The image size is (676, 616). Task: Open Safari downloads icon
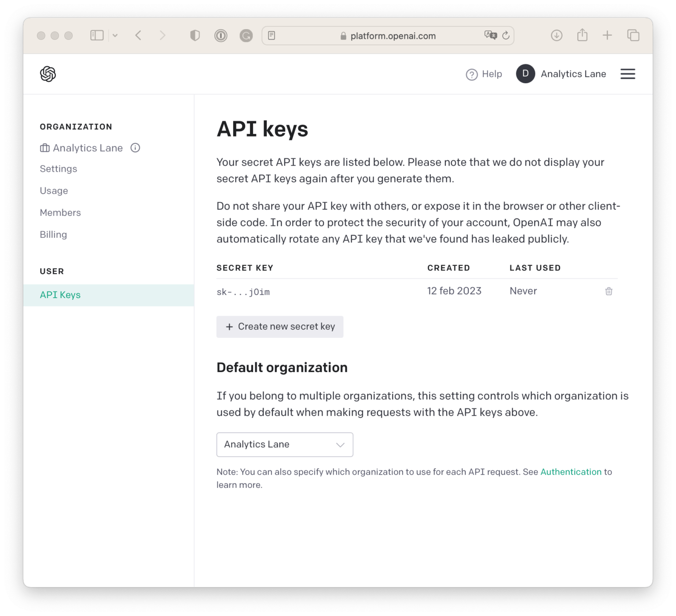(x=557, y=35)
